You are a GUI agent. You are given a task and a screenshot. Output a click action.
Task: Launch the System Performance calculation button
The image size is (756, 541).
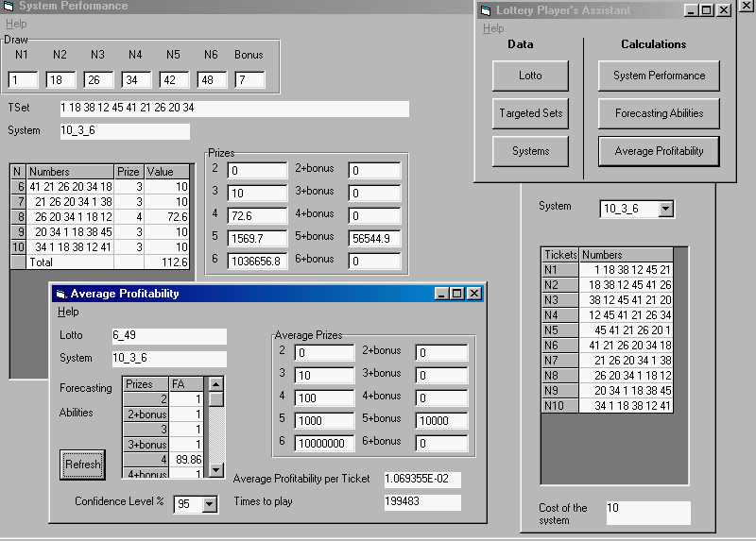pyautogui.click(x=659, y=76)
